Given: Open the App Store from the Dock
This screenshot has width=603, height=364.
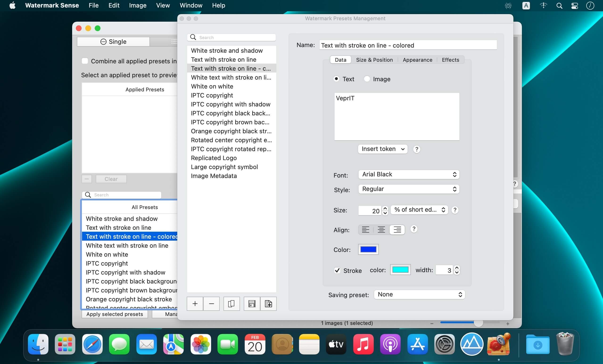Looking at the screenshot, I should (x=417, y=344).
